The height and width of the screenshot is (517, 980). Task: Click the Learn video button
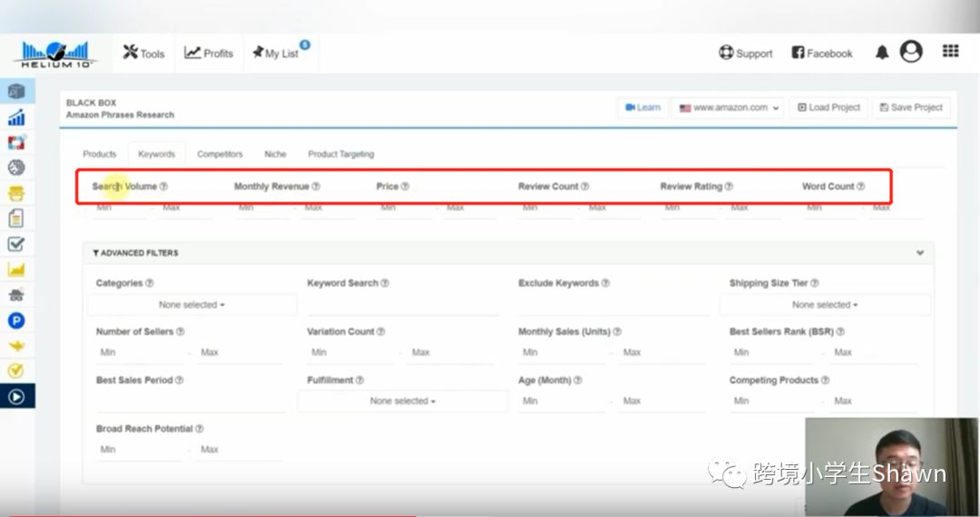click(x=642, y=107)
